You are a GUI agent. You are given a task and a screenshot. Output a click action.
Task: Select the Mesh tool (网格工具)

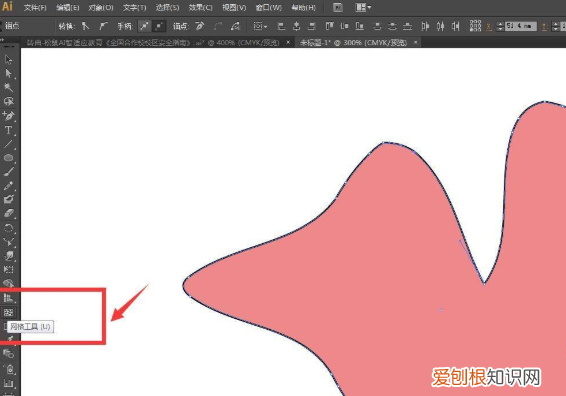8,313
